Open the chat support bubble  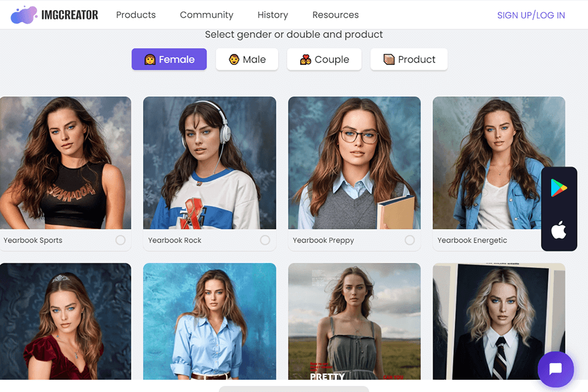(556, 369)
